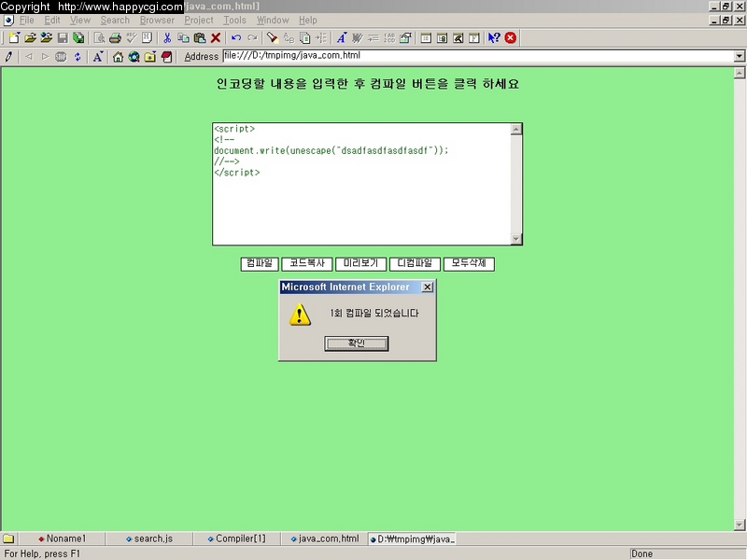Open the browser font size icon

coord(98,57)
